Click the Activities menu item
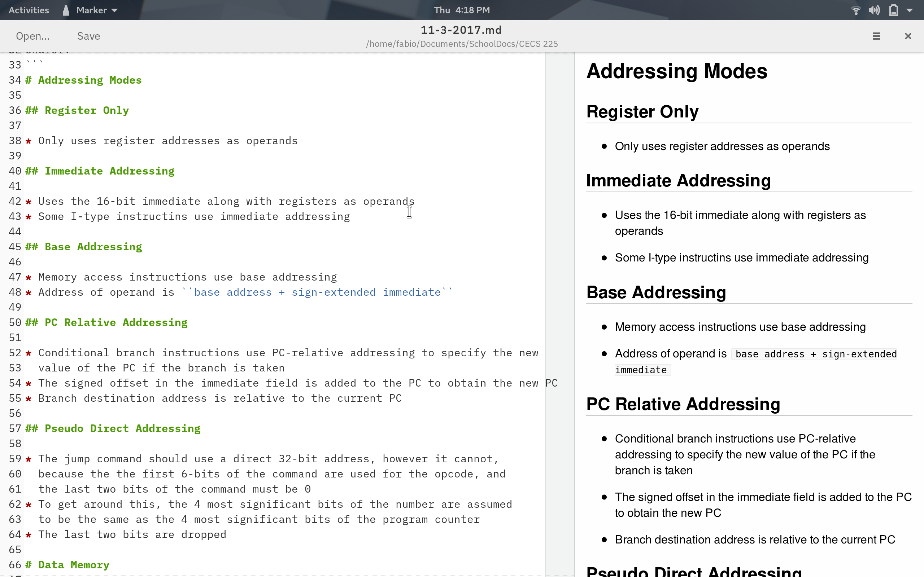 [x=29, y=9]
